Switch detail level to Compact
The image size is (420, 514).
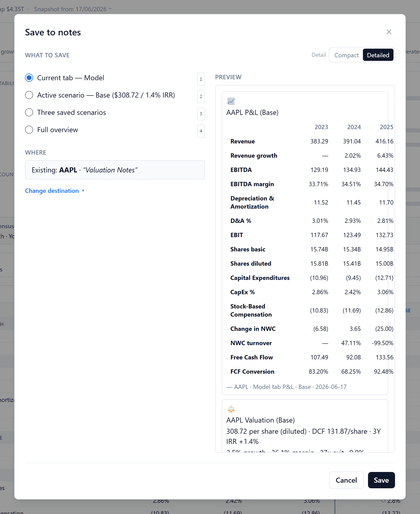click(346, 55)
